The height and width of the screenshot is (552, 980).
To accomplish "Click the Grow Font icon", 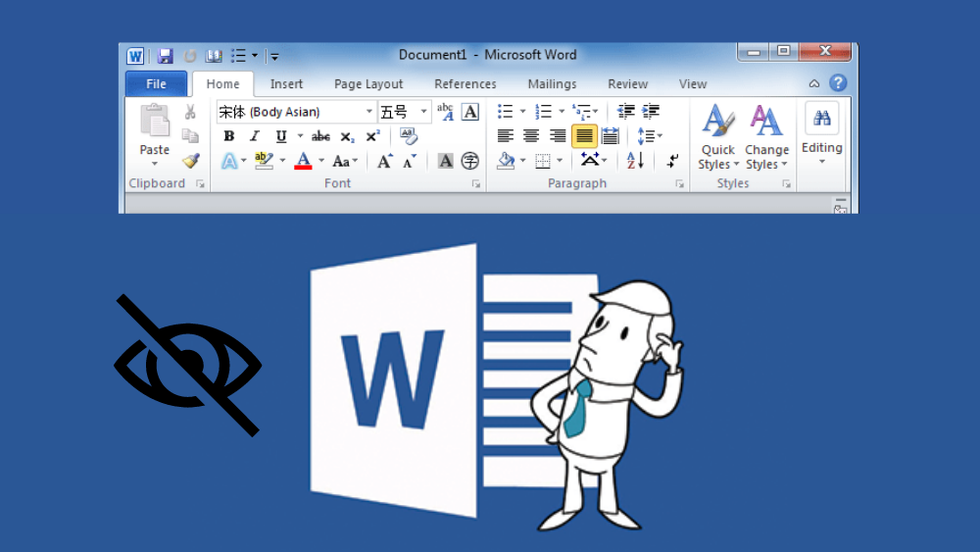I will coord(385,162).
